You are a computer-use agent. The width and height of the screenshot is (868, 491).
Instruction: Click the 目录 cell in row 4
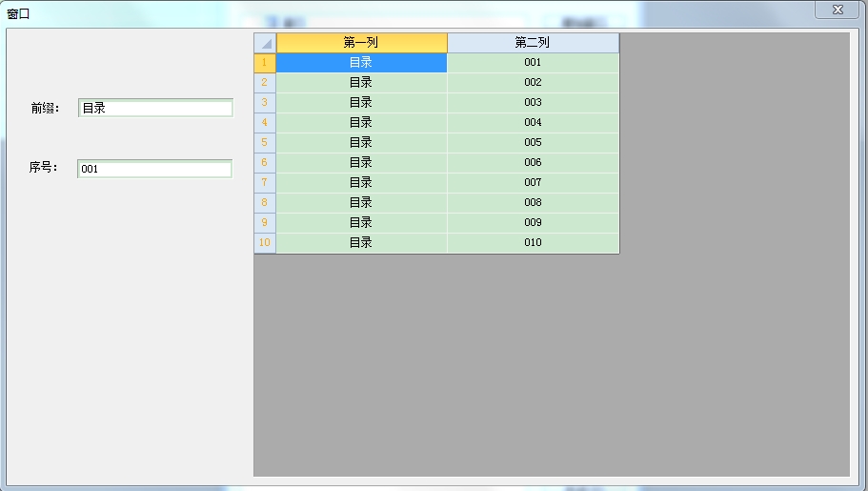pos(361,122)
